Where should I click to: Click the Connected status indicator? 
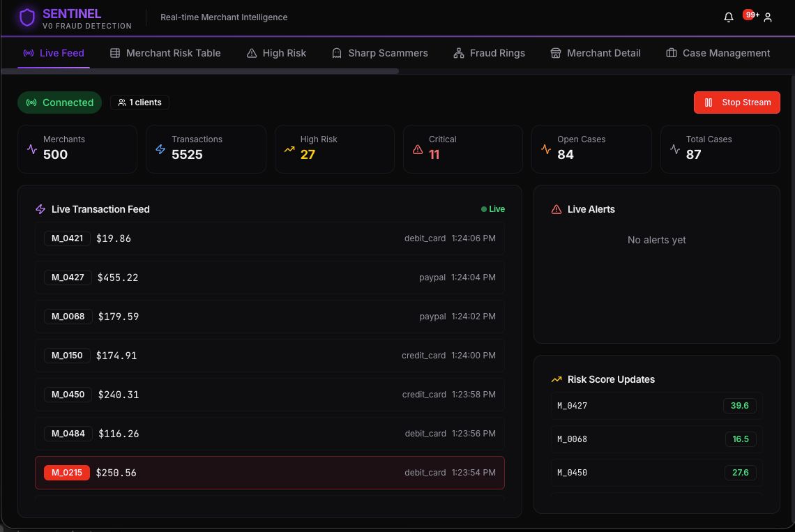(59, 102)
